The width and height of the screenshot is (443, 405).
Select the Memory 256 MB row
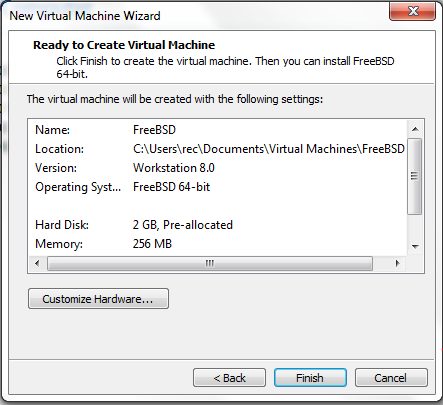click(x=218, y=244)
